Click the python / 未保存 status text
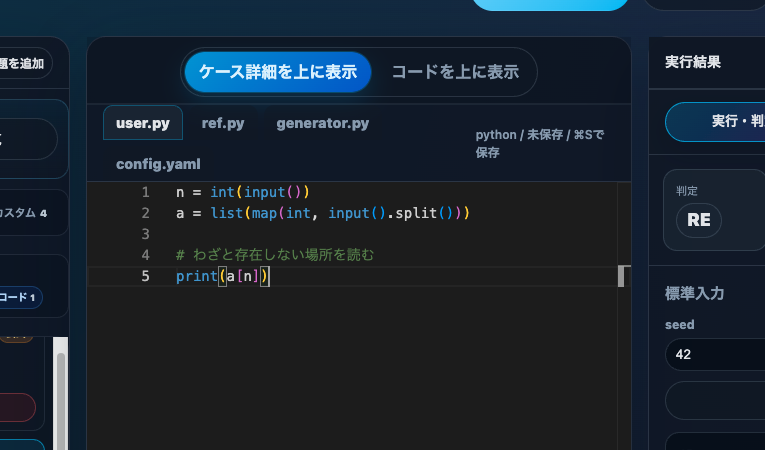This screenshot has width=765, height=450. (x=540, y=143)
